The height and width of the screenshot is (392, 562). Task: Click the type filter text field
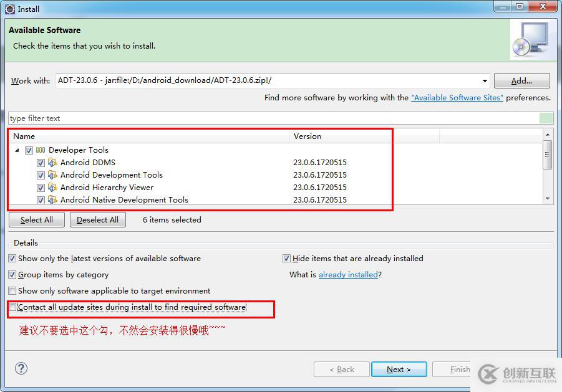[x=274, y=118]
